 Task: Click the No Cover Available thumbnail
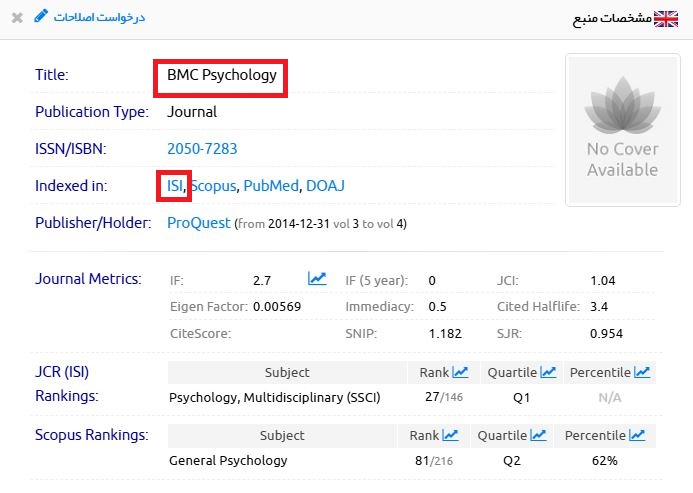point(621,130)
